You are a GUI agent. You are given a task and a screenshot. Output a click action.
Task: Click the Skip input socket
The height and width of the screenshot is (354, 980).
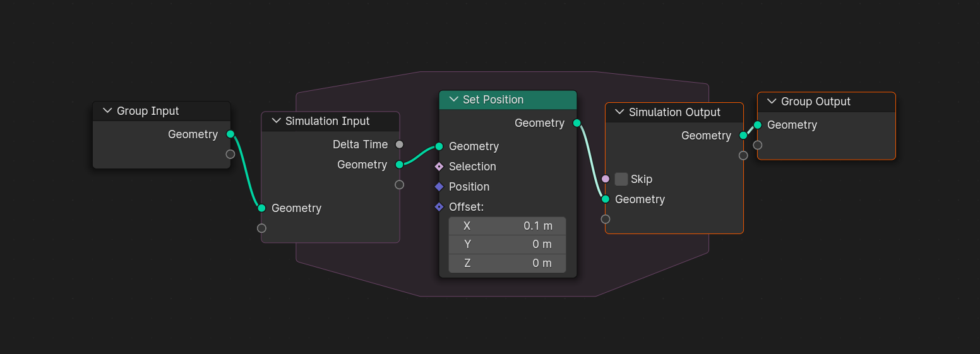click(x=606, y=179)
